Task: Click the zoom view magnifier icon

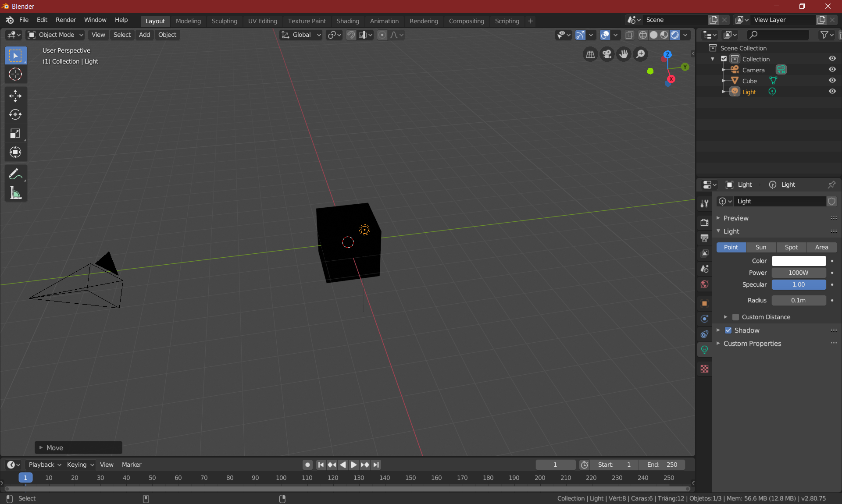Action: coord(641,54)
